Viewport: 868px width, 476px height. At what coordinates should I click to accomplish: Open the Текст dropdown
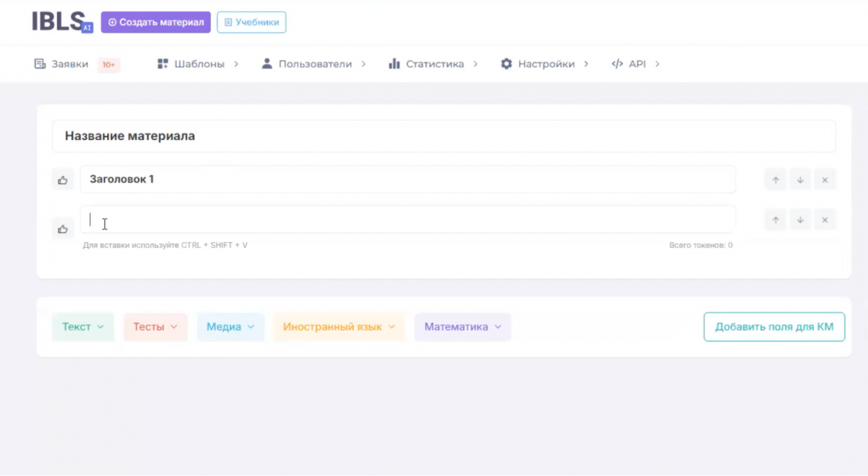[82, 327]
